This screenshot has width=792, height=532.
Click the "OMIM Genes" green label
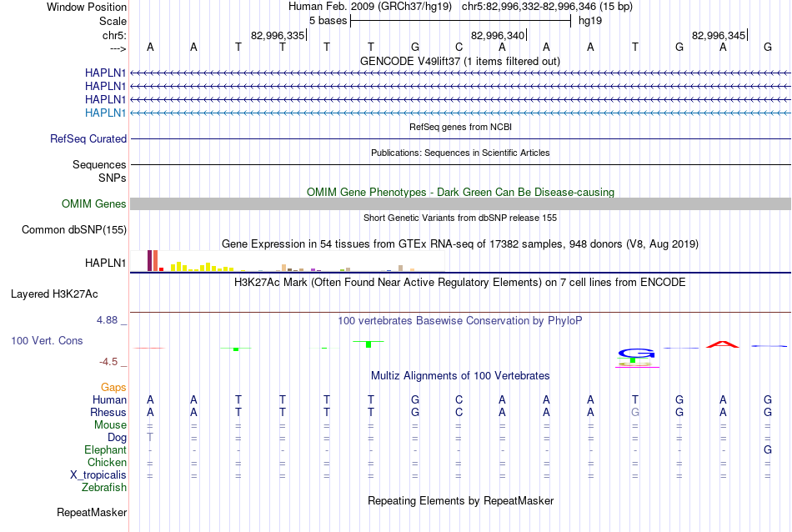pyautogui.click(x=93, y=203)
